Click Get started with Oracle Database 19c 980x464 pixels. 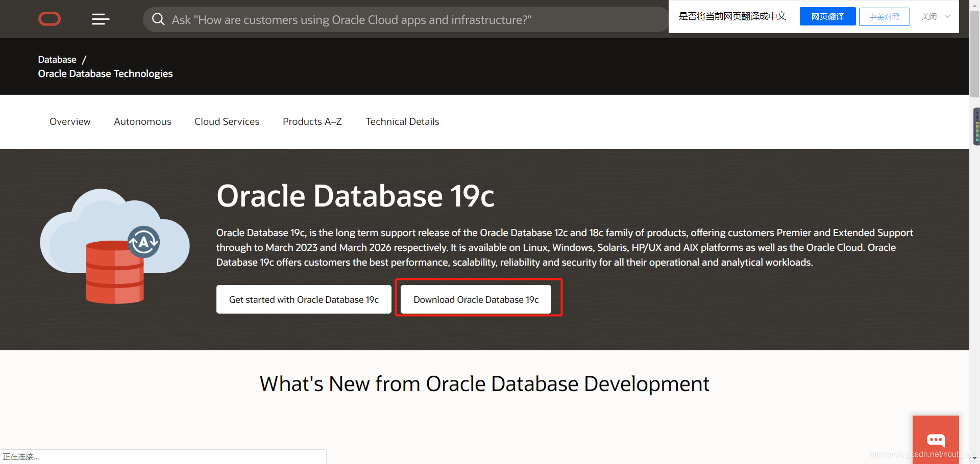pyautogui.click(x=304, y=299)
